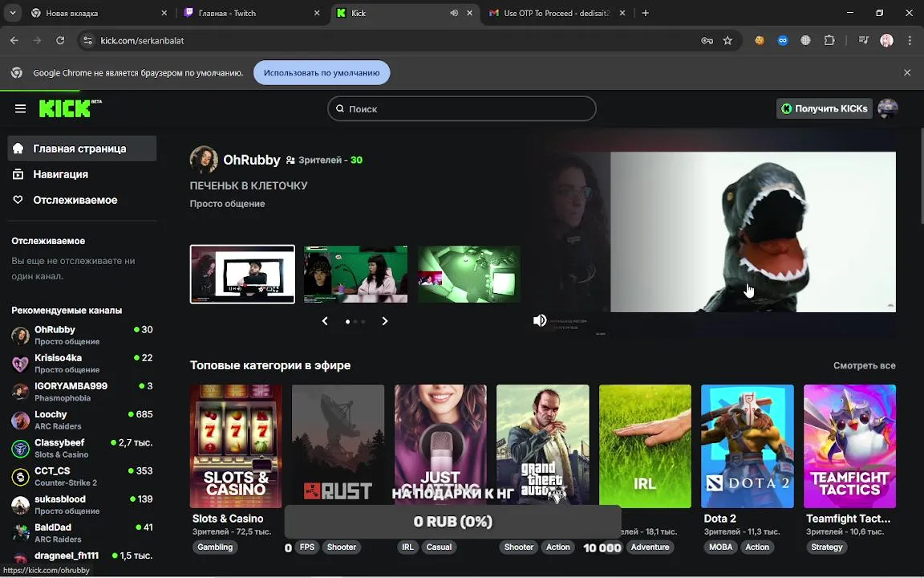Image resolution: width=924 pixels, height=578 pixels.
Task: Reload the page in Chrome
Action: tap(60, 40)
